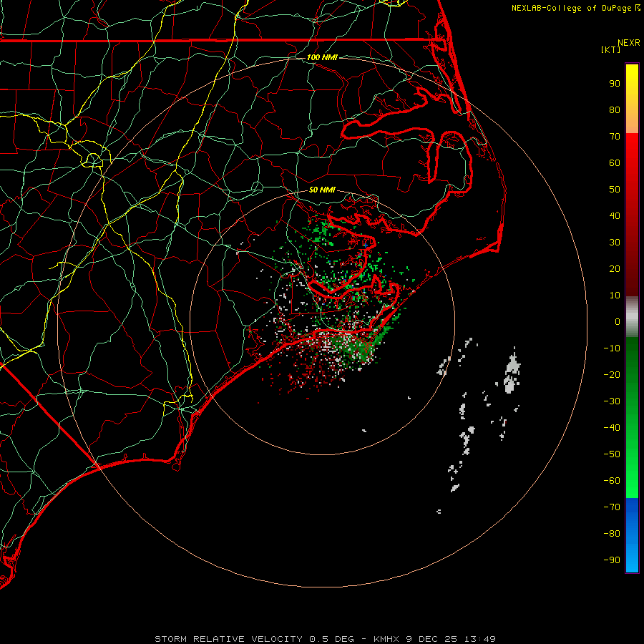Screen dimensions: 644x644
Task: Click the 30 value on velocity scale
Action: click(615, 243)
